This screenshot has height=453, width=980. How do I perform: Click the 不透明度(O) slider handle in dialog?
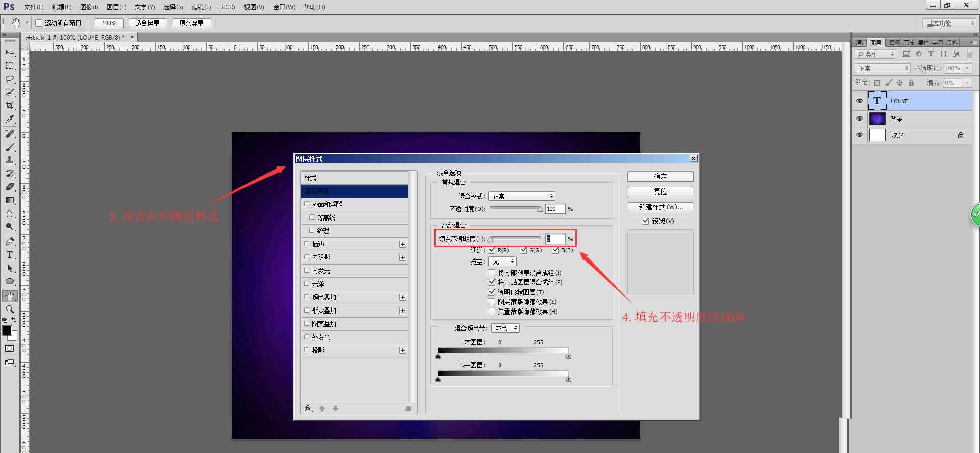(540, 209)
